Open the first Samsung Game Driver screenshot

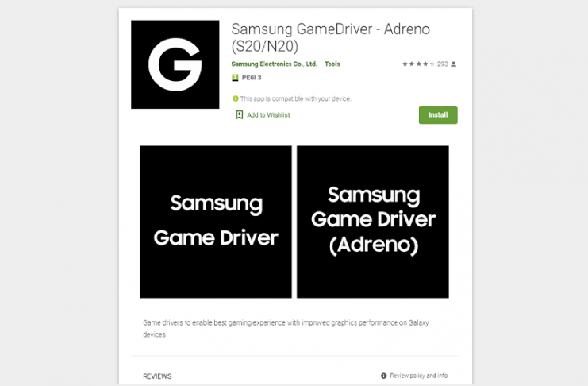pos(216,222)
